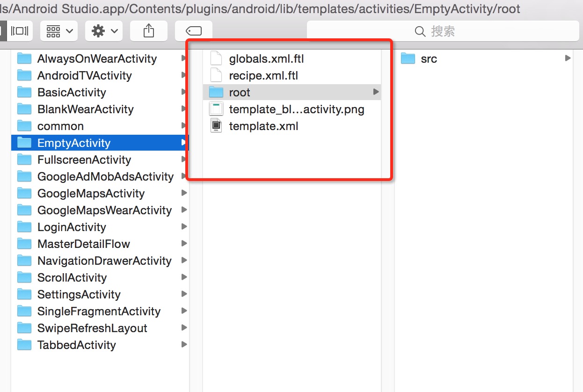This screenshot has height=392, width=583.
Task: Expand the AlwaysOnWearActivity disclosure arrow
Action: point(184,58)
